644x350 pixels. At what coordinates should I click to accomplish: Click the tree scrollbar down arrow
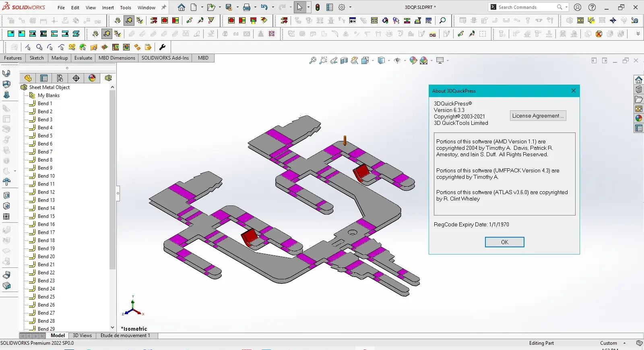(112, 328)
